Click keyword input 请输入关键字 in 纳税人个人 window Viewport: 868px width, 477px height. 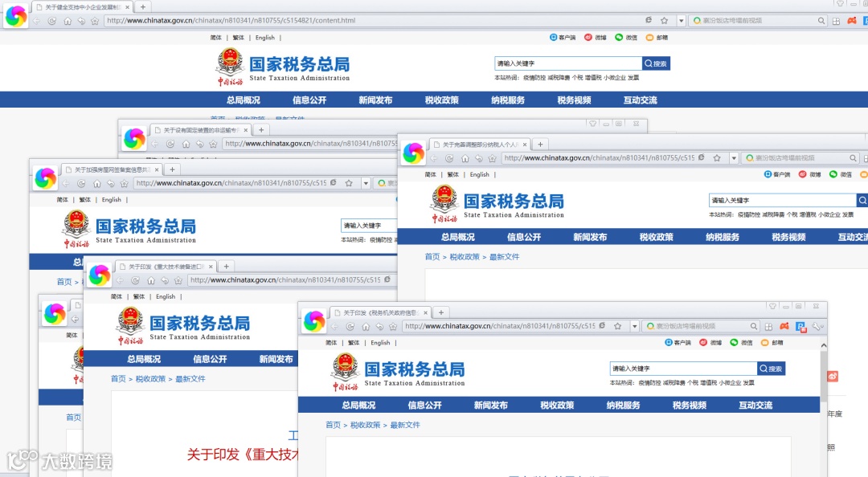(782, 200)
